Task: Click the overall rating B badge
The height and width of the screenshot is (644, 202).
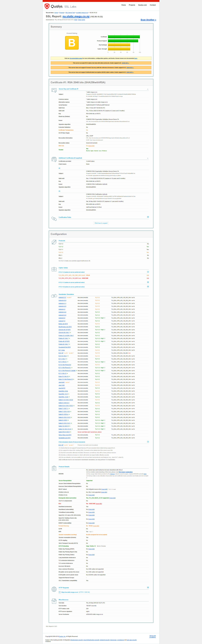Action: [x=72, y=43]
